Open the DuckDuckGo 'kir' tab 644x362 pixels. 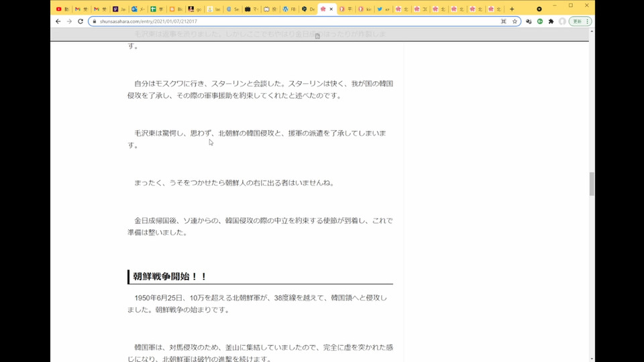click(364, 9)
